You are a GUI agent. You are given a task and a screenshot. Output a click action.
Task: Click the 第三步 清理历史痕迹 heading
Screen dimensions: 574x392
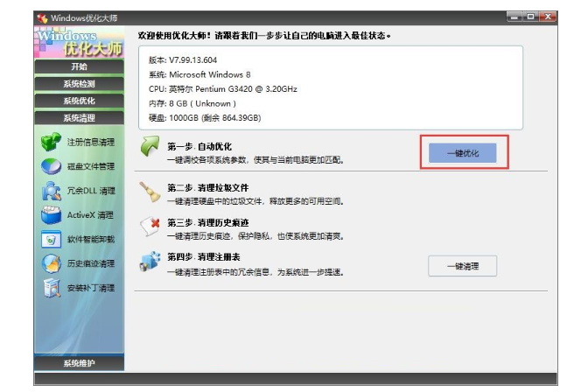(x=208, y=222)
